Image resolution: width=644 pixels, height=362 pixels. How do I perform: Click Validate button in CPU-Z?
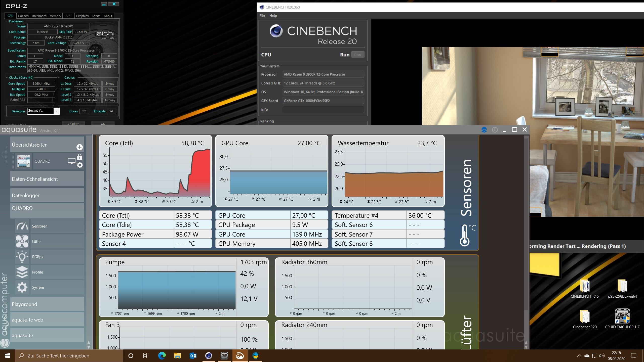click(x=73, y=123)
